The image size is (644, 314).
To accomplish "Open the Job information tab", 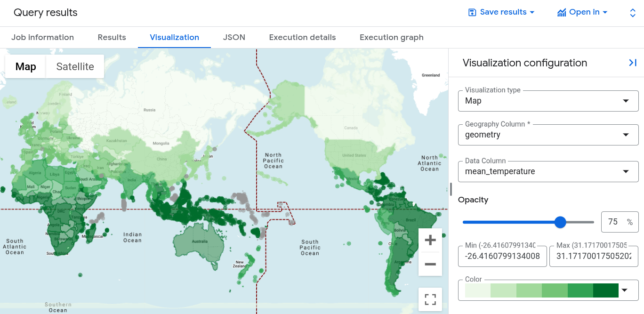I will [x=42, y=37].
